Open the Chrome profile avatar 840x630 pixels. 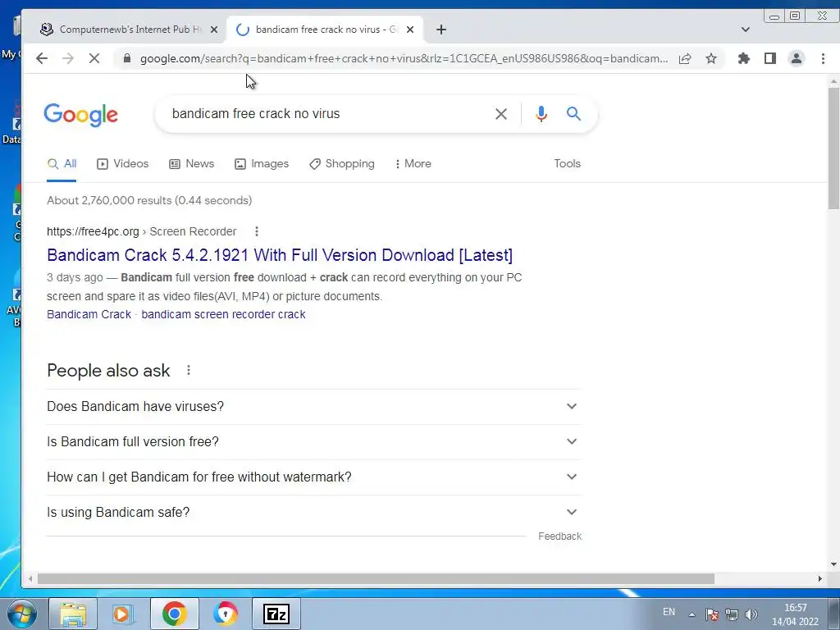[x=797, y=58]
